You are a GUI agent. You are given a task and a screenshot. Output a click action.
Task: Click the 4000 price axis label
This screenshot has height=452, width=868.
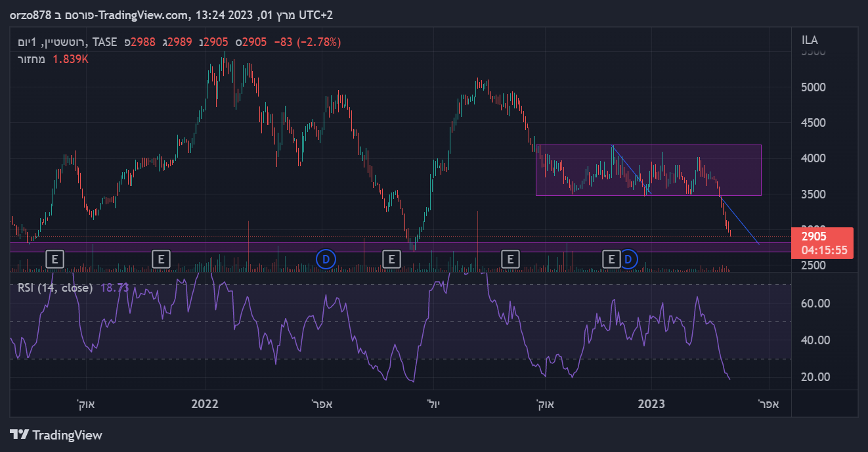pos(813,158)
